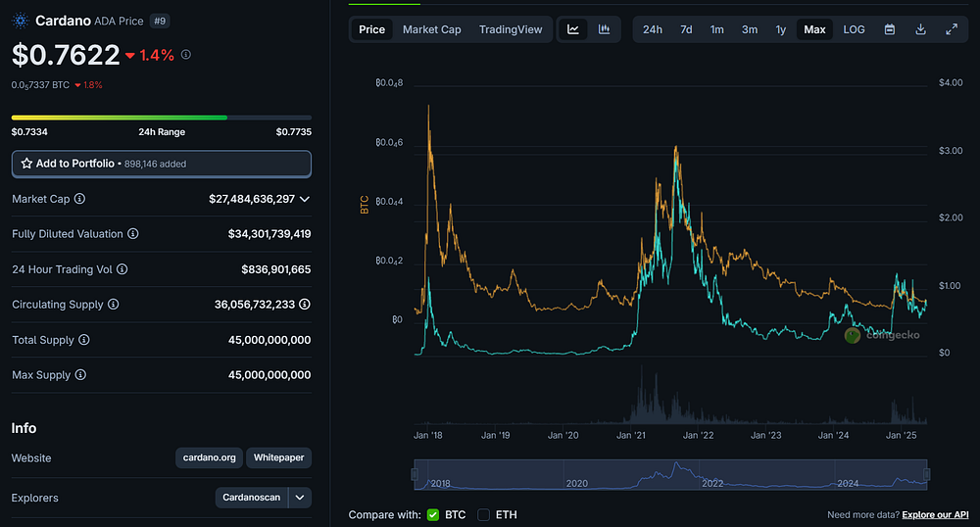Switch to the TradingView tab
The image size is (980, 527).
click(511, 29)
